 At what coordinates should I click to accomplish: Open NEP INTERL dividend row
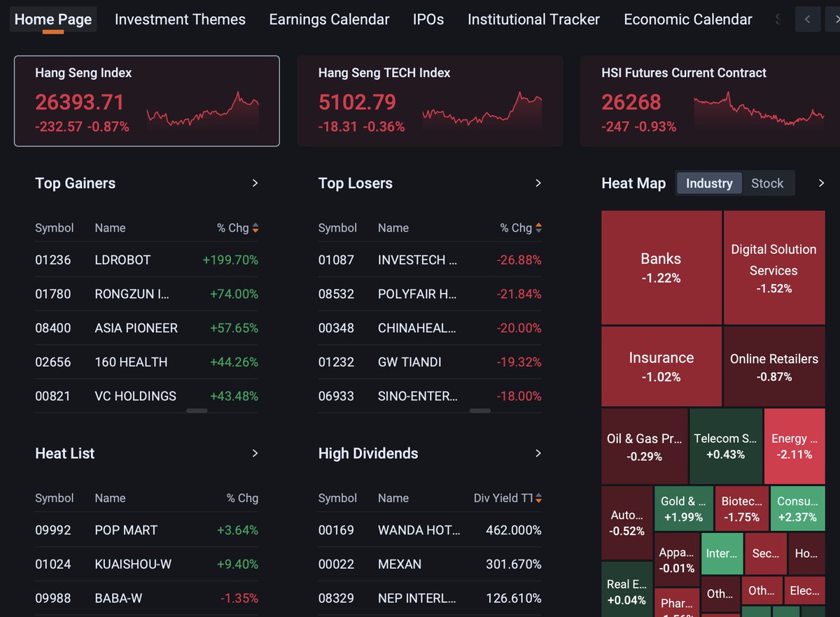[x=430, y=598]
